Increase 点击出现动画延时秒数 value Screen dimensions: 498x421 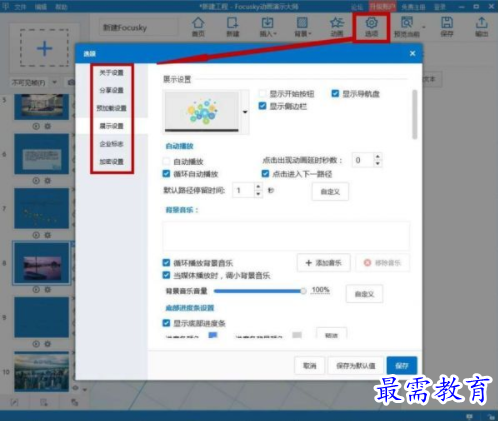pyautogui.click(x=377, y=156)
